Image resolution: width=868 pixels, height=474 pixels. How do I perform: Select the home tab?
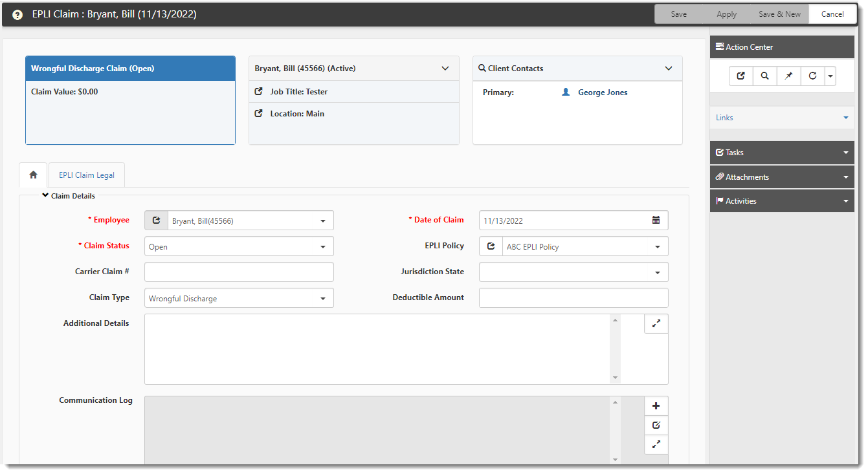pos(32,175)
